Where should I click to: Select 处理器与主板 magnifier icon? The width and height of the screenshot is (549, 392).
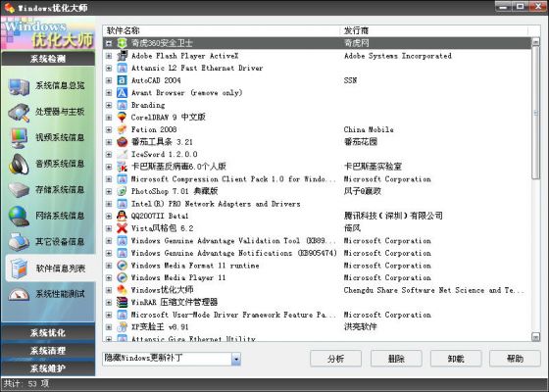[19, 113]
